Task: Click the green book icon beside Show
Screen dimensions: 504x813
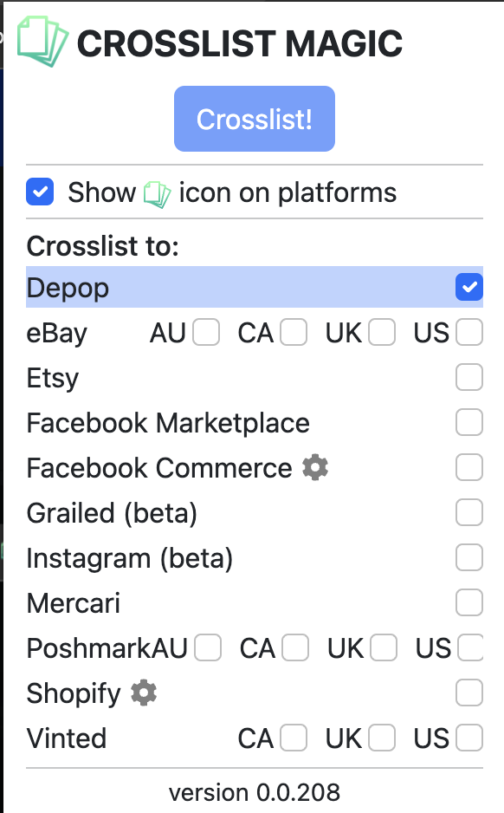Action: point(158,192)
